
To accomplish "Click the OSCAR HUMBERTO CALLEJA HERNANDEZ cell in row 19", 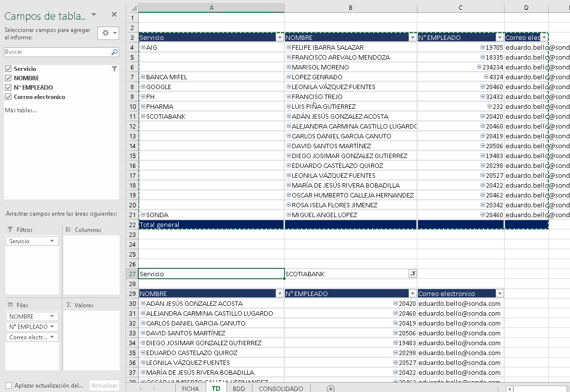I will pyautogui.click(x=350, y=196).
